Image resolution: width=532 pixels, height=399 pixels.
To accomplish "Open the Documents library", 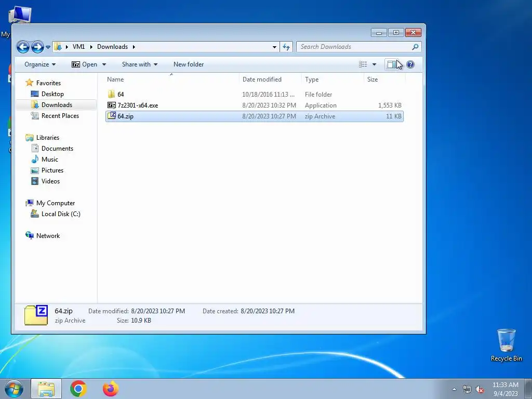I will pos(57,148).
